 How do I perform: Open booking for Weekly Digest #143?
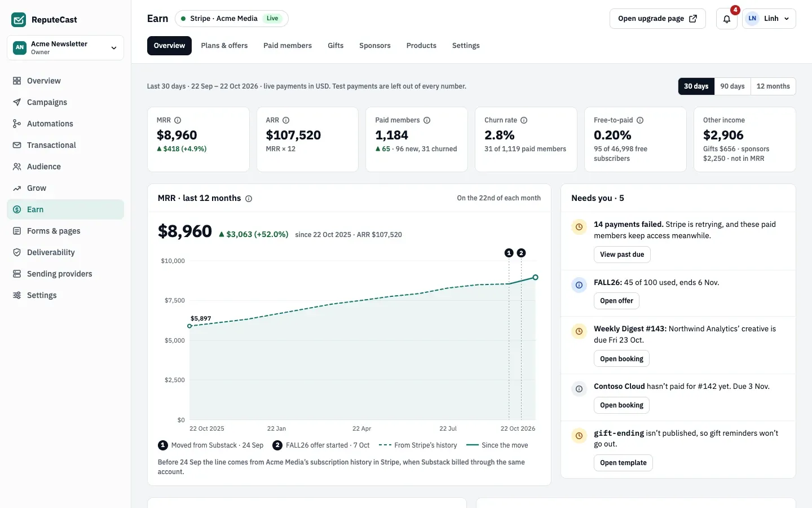point(621,359)
